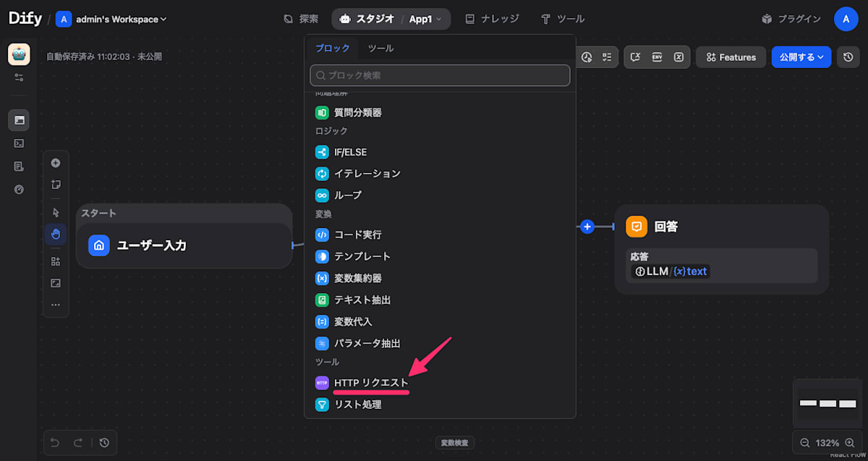Open the monitoring gauge sidebar icon

click(19, 190)
